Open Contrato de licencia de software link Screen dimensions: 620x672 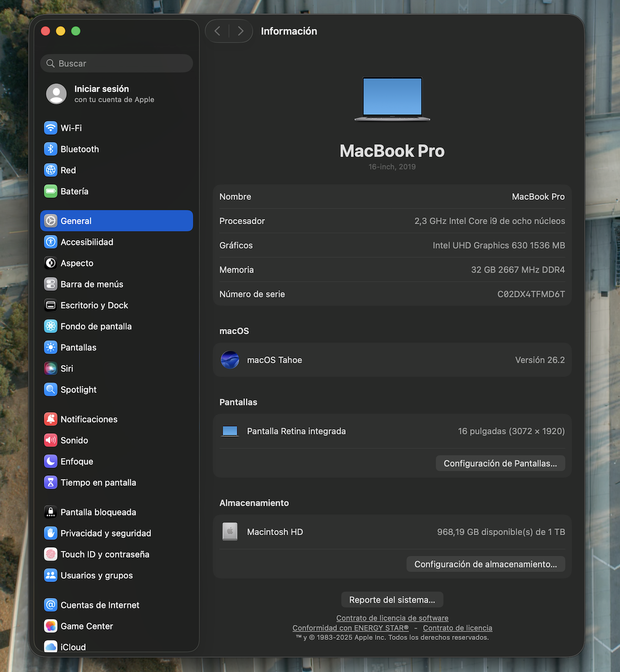(392, 618)
